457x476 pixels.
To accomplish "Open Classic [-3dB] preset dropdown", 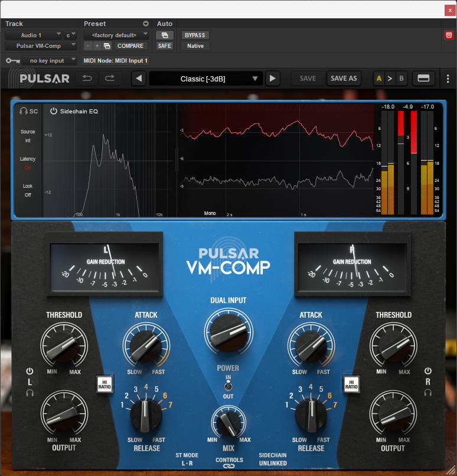I will (205, 79).
